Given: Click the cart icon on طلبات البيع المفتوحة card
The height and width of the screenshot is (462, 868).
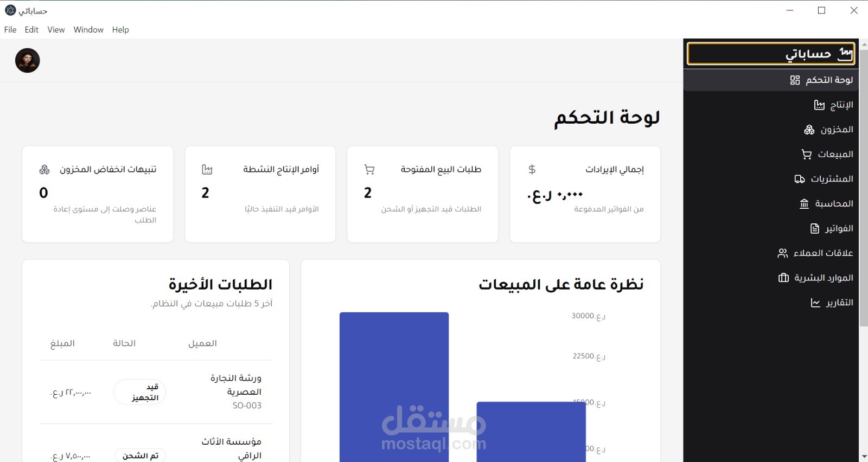Looking at the screenshot, I should click(369, 170).
